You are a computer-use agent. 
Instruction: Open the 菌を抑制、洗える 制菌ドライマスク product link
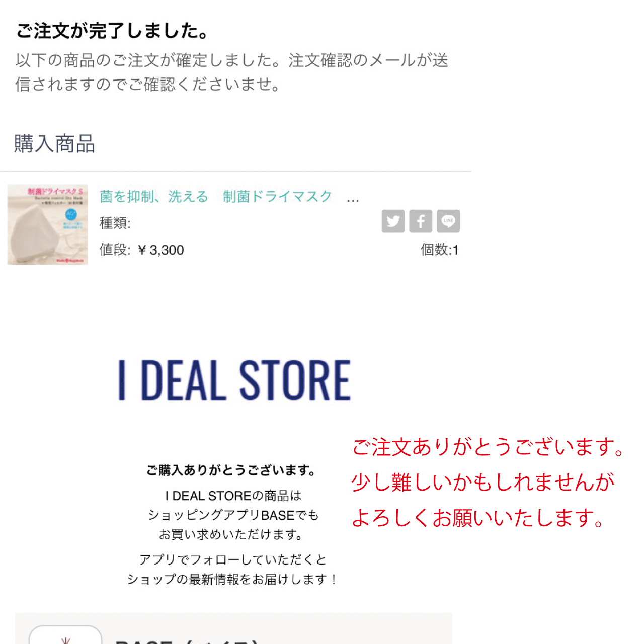click(216, 196)
